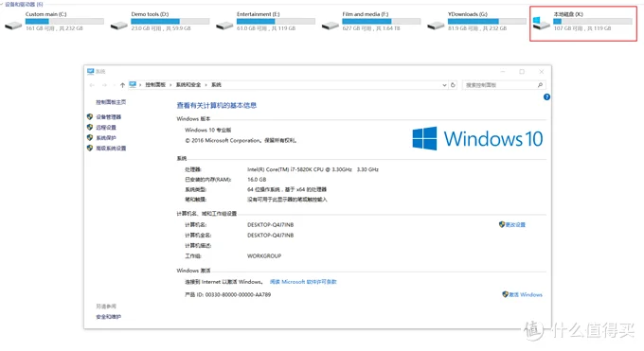Image resolution: width=644 pixels, height=351 pixels.
Task: Click workgroup value 'WORKGROUP'
Action: (264, 255)
